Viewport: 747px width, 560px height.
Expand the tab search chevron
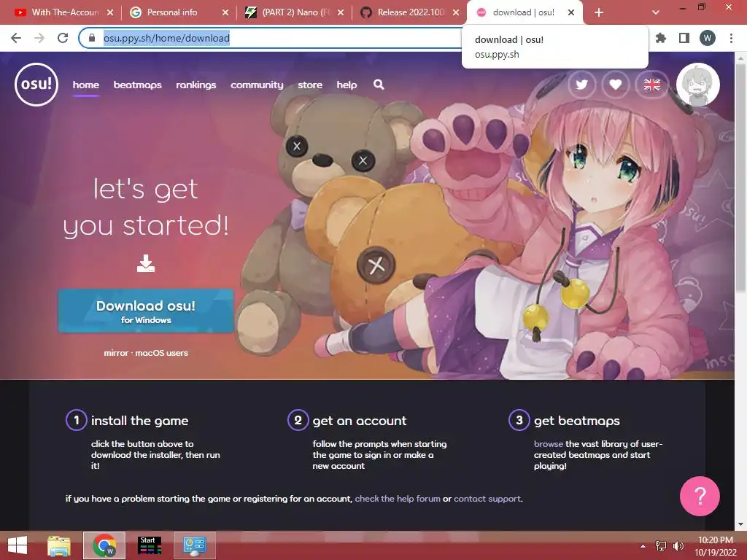tap(656, 12)
